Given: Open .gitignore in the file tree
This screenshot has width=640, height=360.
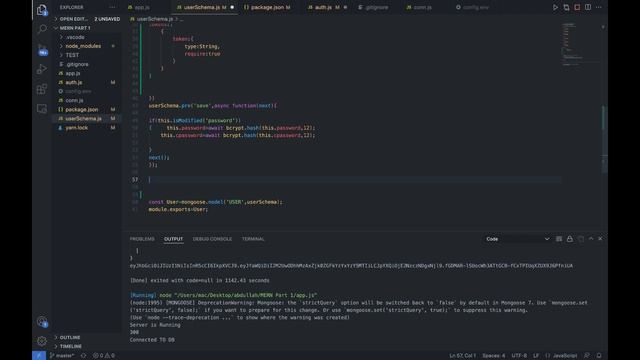Looking at the screenshot, I should (88, 64).
